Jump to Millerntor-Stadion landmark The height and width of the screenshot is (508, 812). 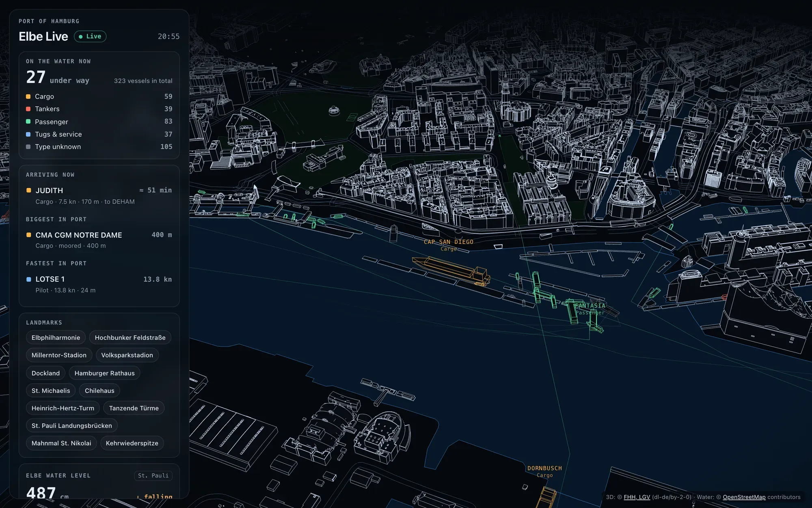tap(59, 355)
